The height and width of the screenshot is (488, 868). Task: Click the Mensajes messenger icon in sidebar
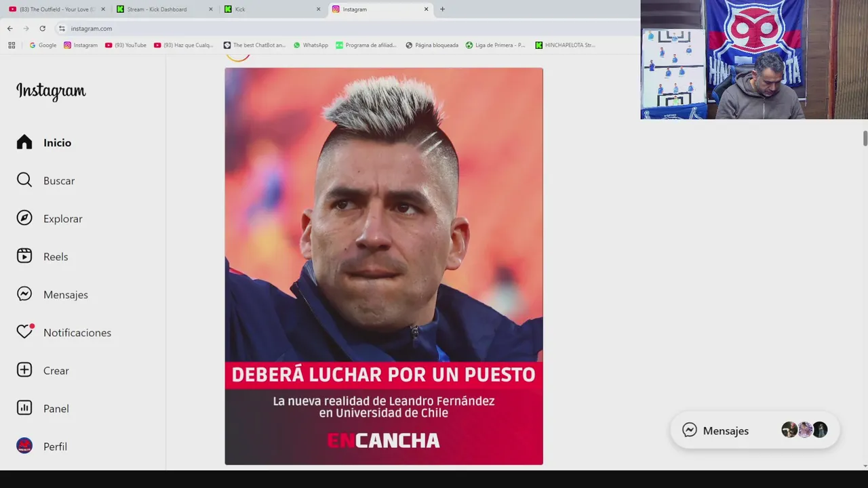[24, 294]
